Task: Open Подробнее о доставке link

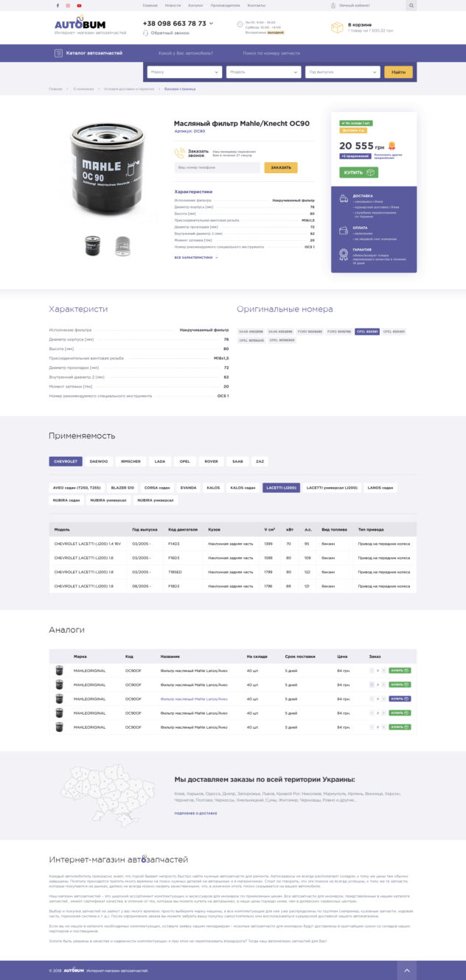Action: (x=195, y=813)
